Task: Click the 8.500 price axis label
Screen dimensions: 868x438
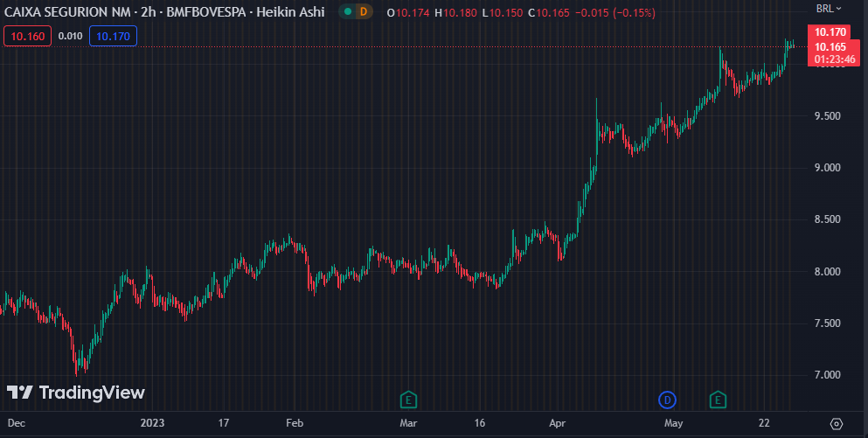Action: (x=827, y=219)
